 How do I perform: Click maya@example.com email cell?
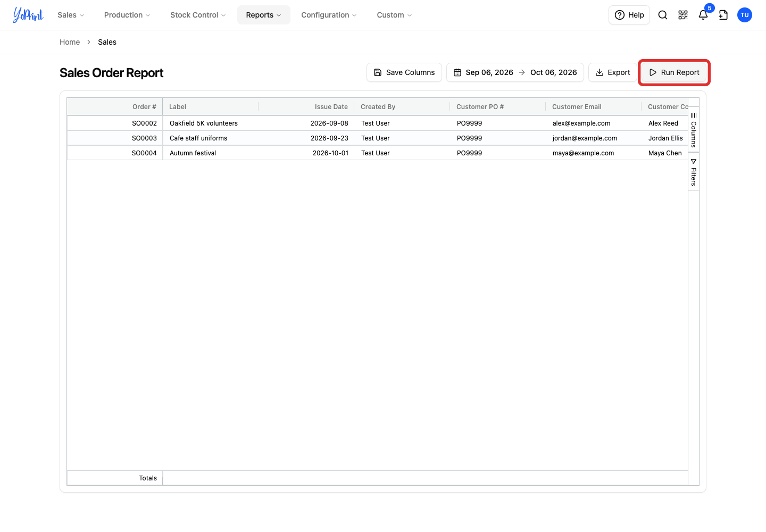pos(594,153)
